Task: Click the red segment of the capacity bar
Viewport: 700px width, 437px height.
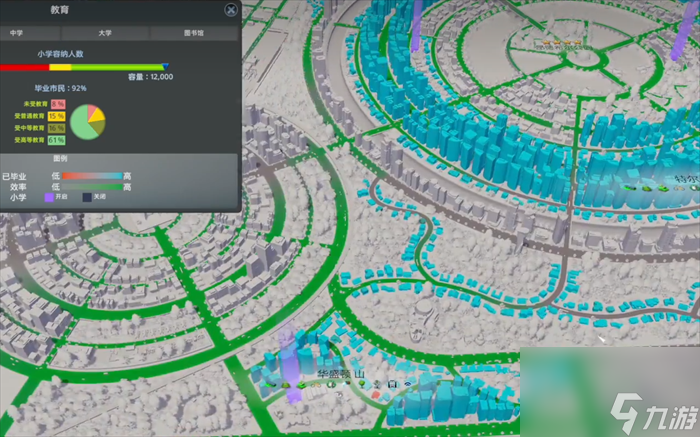Action: point(25,67)
